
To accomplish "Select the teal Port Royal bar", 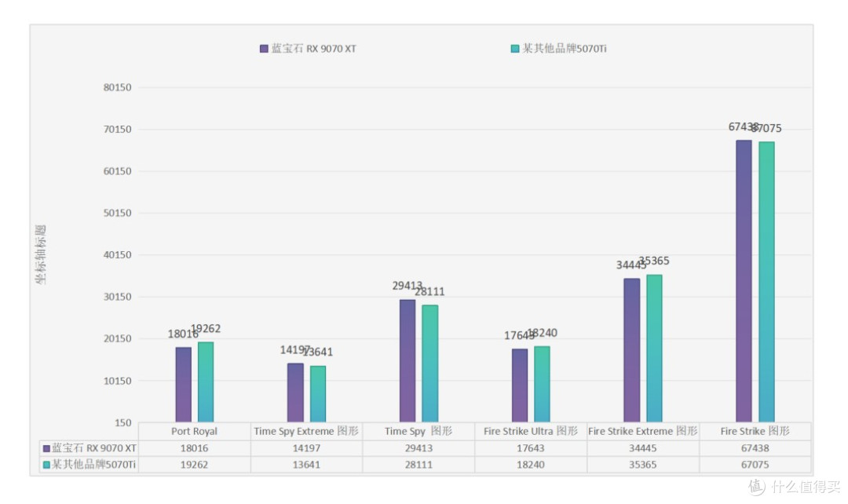I will coord(206,382).
